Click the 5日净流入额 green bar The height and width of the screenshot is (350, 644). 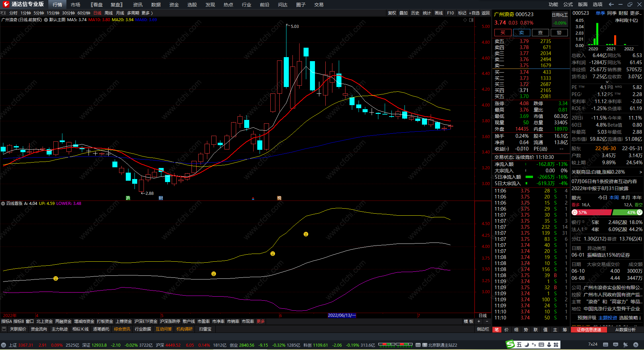point(529,177)
